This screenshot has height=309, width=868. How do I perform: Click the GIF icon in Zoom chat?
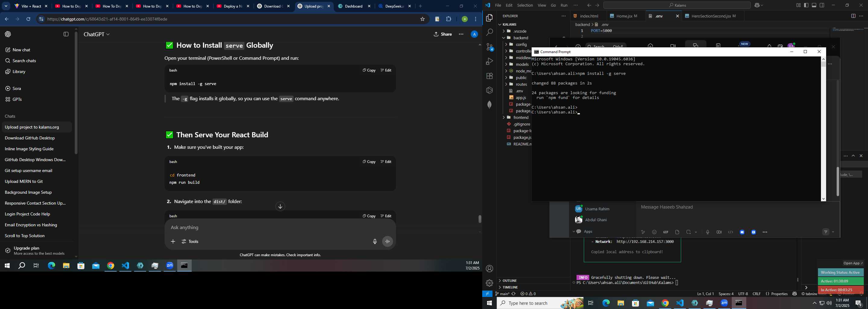pyautogui.click(x=666, y=232)
